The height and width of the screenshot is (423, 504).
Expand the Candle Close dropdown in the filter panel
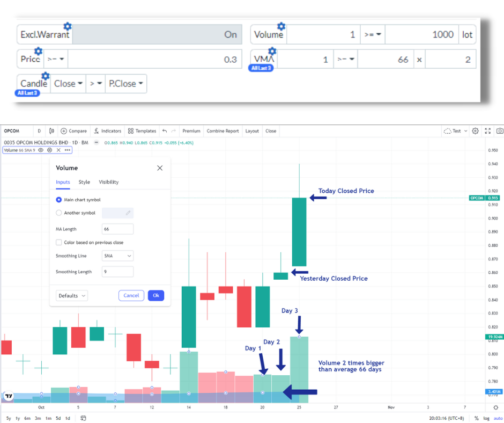click(68, 83)
